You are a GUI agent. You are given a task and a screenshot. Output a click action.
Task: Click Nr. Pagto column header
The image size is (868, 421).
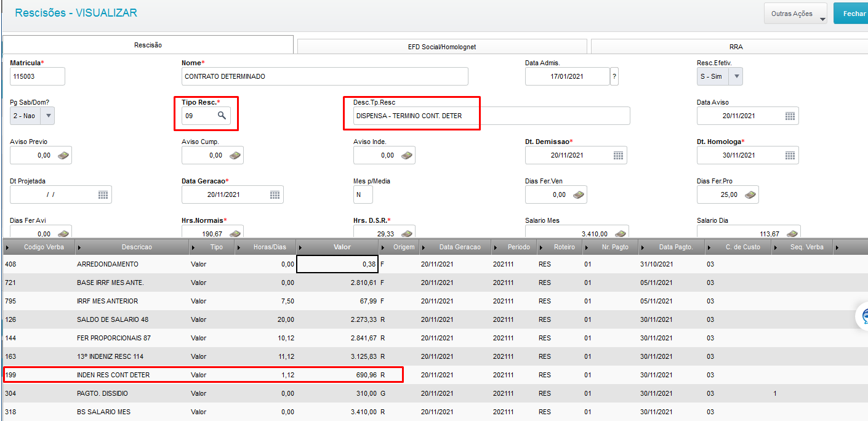[611, 247]
